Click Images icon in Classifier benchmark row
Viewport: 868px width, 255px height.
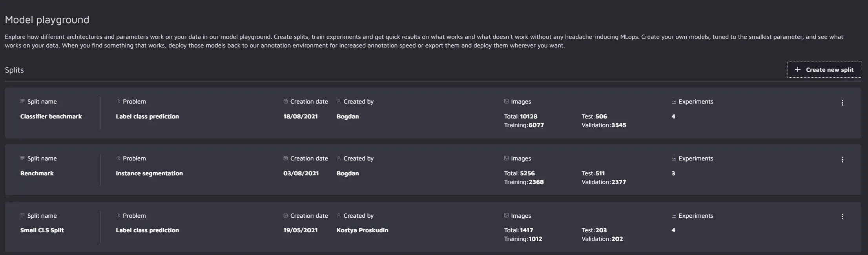pyautogui.click(x=506, y=102)
